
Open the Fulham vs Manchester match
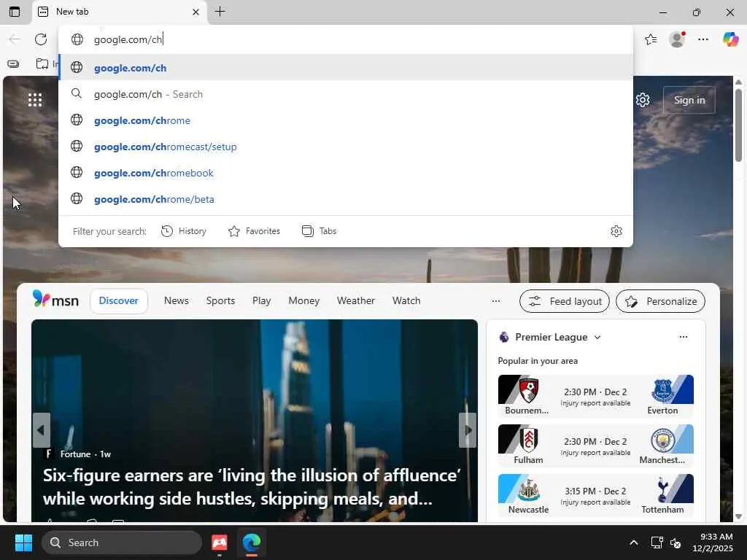point(595,446)
